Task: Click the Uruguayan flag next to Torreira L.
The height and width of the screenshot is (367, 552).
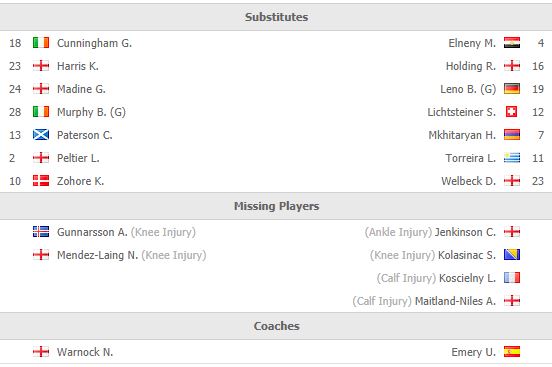Action: pyautogui.click(x=512, y=158)
